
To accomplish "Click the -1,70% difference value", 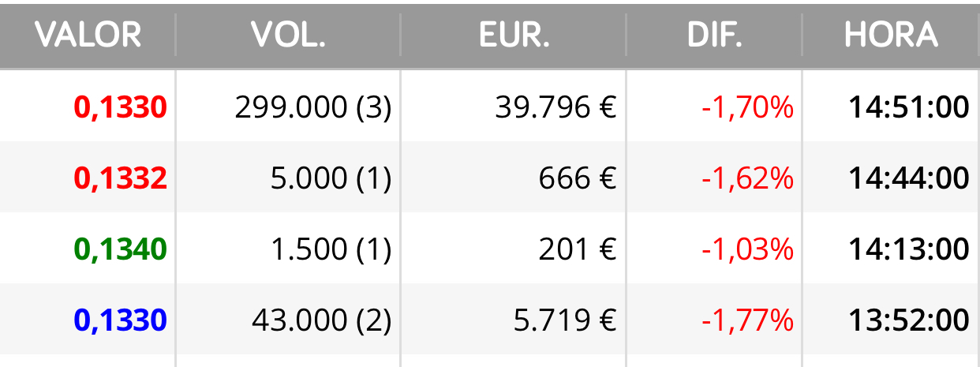I will 747,107.
